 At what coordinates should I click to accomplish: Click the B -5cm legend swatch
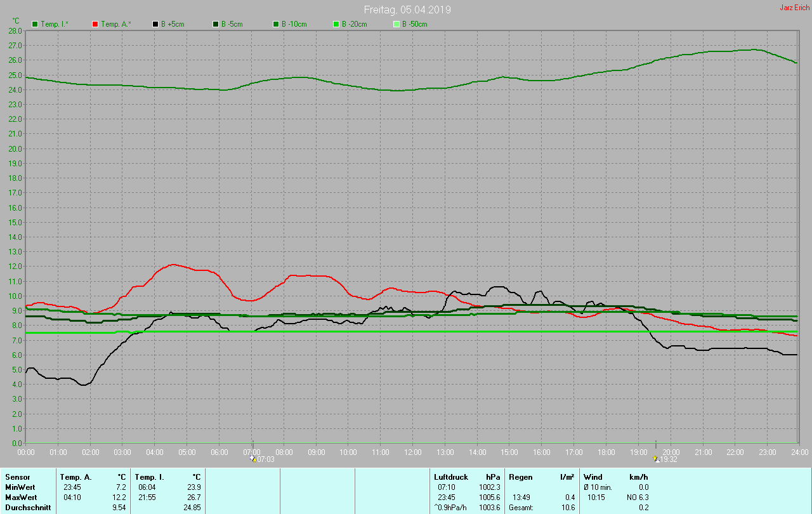point(216,24)
